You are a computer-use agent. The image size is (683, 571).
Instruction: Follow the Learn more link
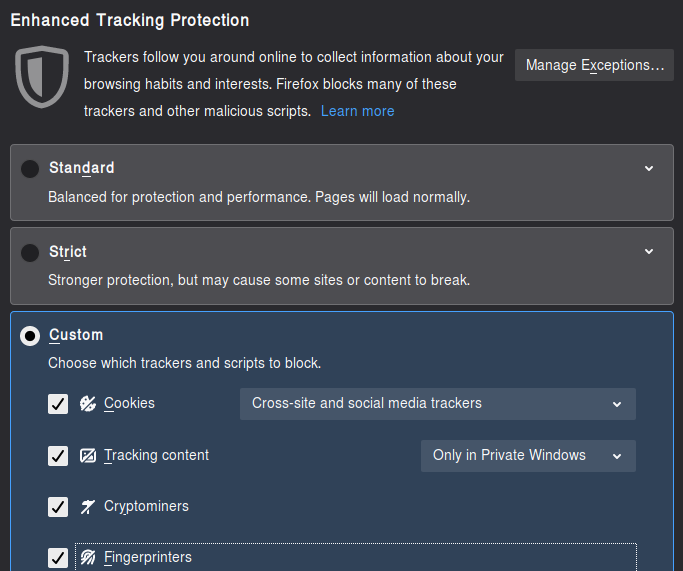357,111
